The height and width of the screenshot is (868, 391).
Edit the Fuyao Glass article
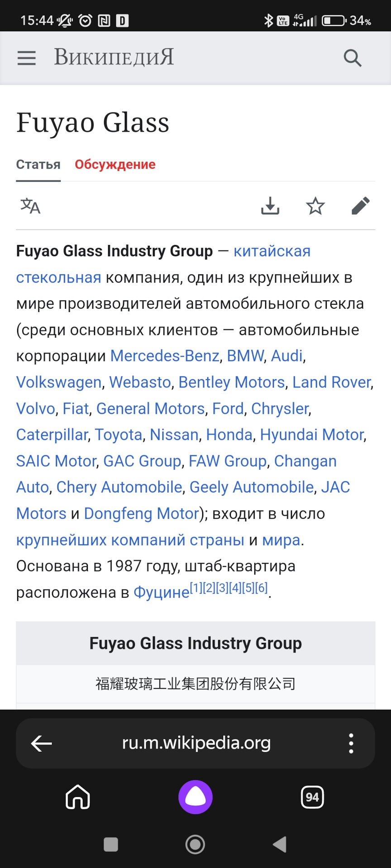361,206
